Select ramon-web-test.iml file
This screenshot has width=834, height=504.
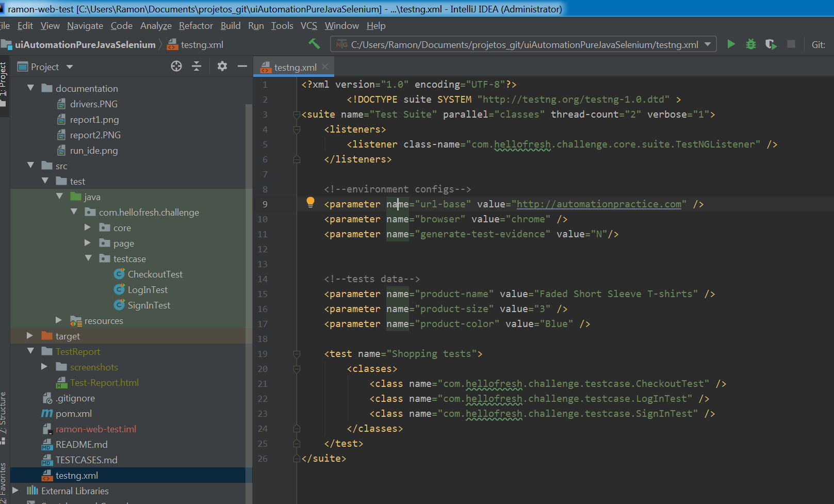coord(95,429)
